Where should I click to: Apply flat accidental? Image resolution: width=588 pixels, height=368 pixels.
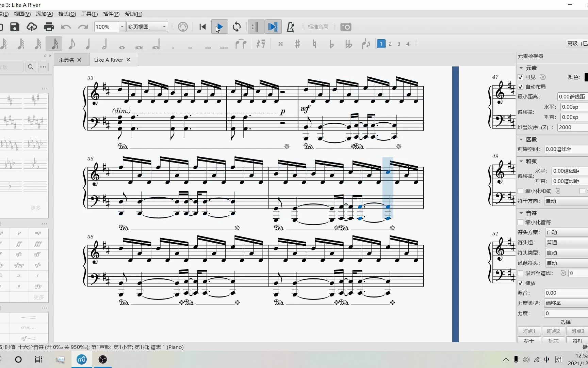(x=331, y=44)
